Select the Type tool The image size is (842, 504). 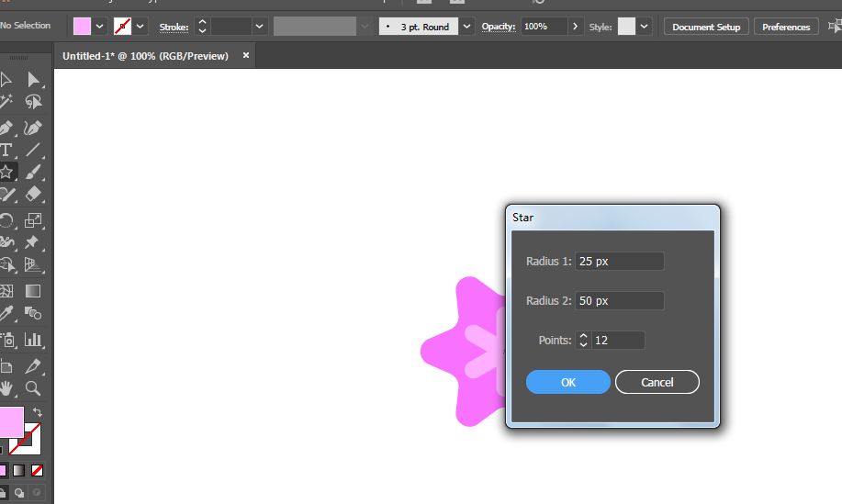(x=6, y=150)
